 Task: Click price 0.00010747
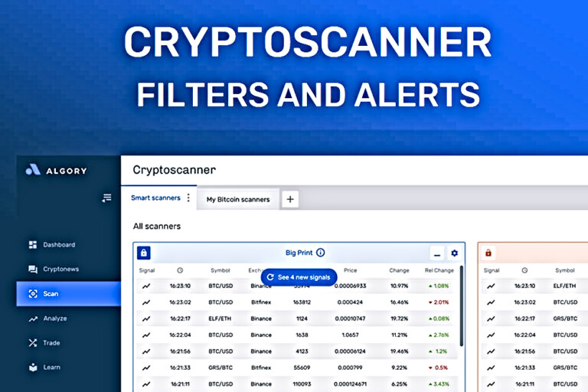point(350,318)
